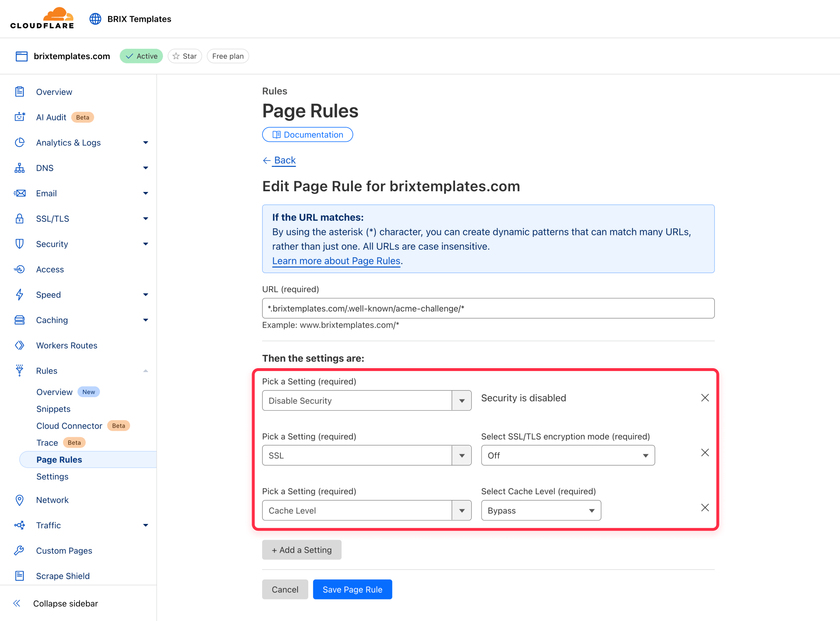Click the URL pattern input field
Image resolution: width=840 pixels, height=621 pixels.
(488, 308)
